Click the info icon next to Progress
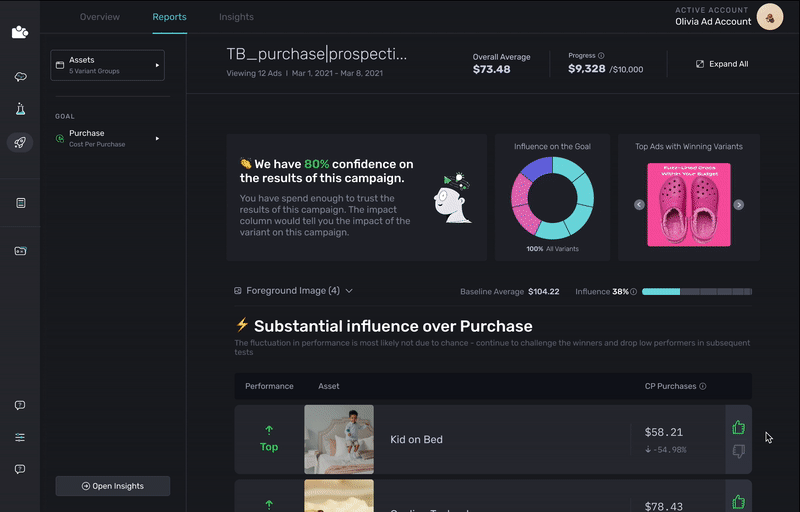Image resolution: width=800 pixels, height=512 pixels. [x=601, y=56]
